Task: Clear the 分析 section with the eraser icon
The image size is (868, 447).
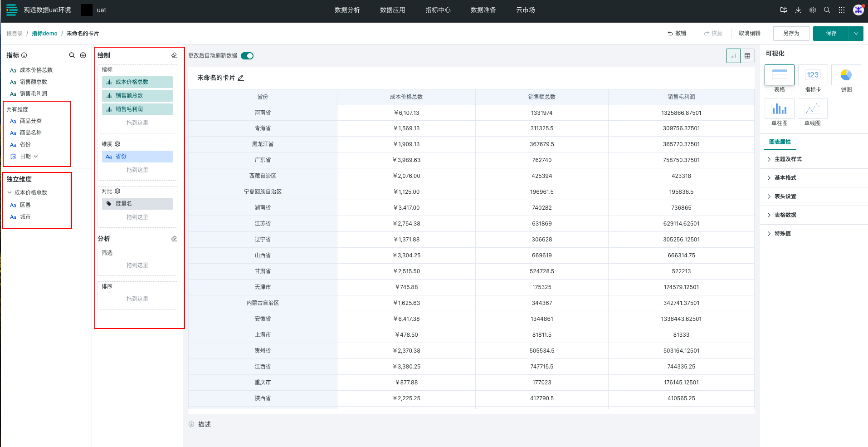Action: pyautogui.click(x=174, y=239)
